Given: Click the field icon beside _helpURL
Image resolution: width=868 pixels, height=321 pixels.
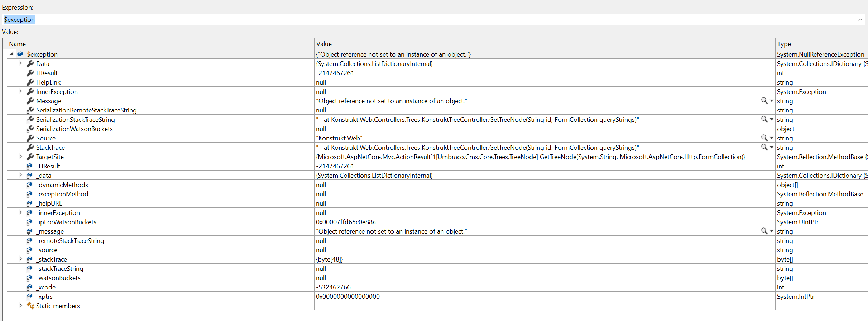Looking at the screenshot, I should 30,203.
